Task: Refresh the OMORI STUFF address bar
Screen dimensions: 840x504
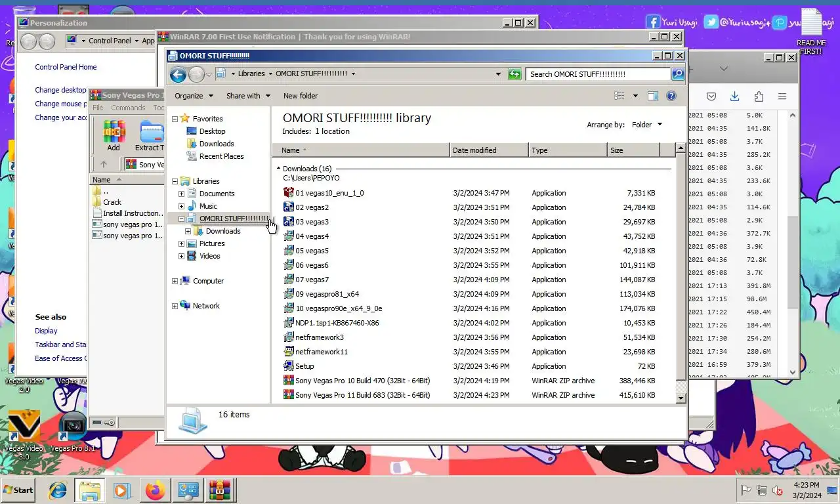Action: click(514, 74)
